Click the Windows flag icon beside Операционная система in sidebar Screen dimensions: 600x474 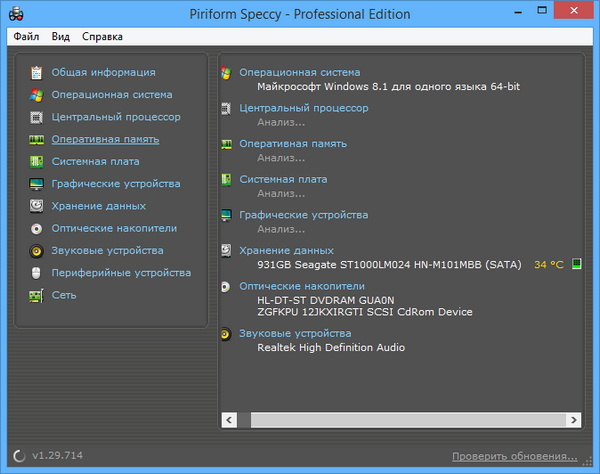tap(36, 95)
